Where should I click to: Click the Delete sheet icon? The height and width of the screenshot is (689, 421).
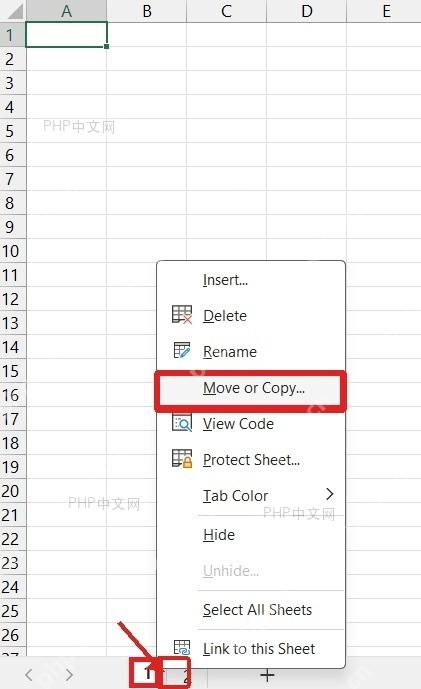[181, 315]
